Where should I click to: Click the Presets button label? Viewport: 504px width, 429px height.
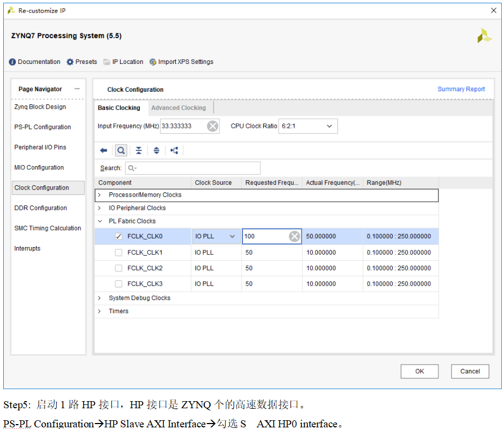86,62
